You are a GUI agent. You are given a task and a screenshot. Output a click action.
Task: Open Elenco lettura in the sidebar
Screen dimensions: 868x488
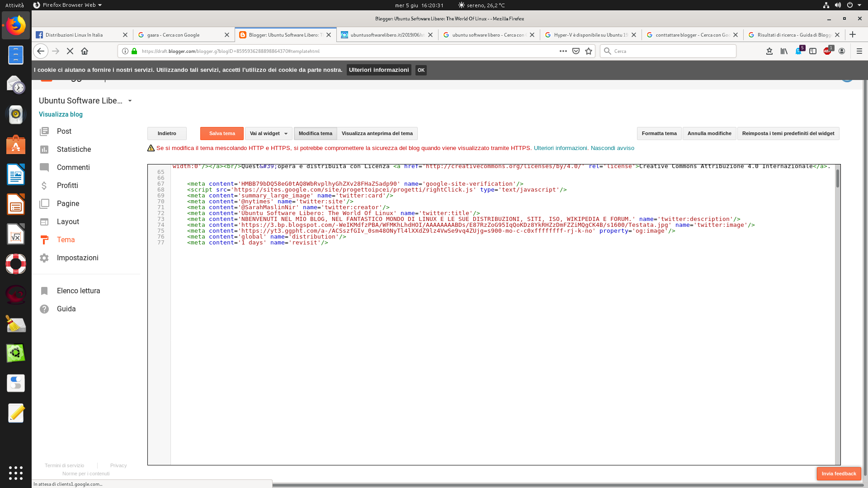click(x=78, y=291)
